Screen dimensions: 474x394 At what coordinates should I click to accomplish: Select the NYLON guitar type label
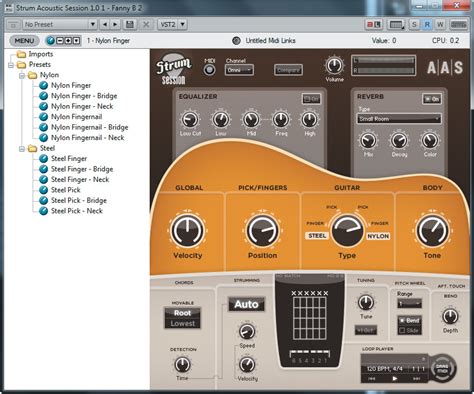click(378, 236)
